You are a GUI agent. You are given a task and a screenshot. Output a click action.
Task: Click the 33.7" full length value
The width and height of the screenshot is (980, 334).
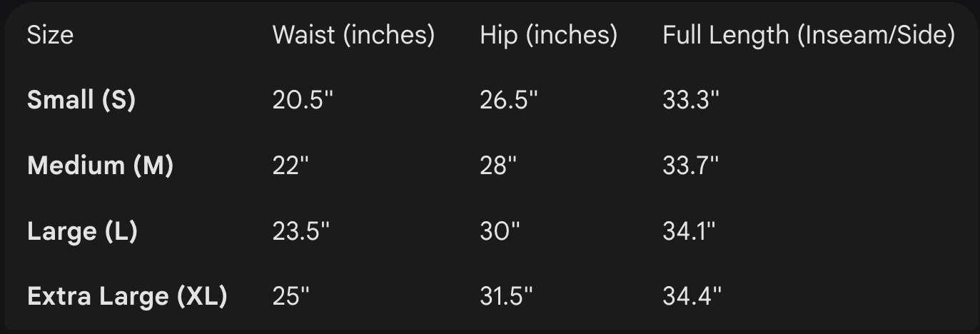690,166
